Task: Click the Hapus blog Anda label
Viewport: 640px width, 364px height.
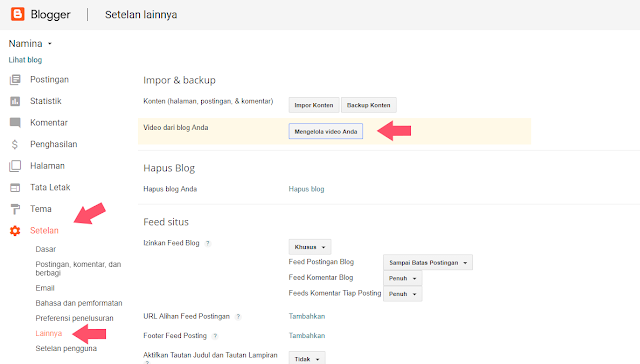Action: point(170,189)
